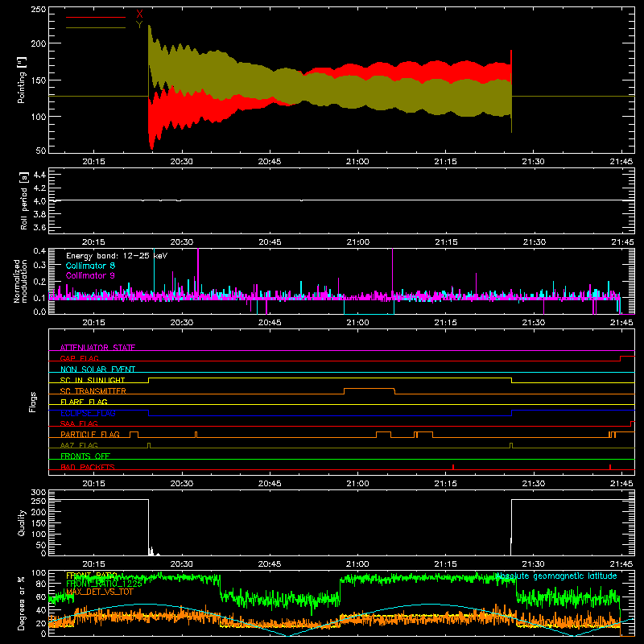Select the AAZ_FLAG label
This screenshot has width=644, height=644.
pos(79,445)
